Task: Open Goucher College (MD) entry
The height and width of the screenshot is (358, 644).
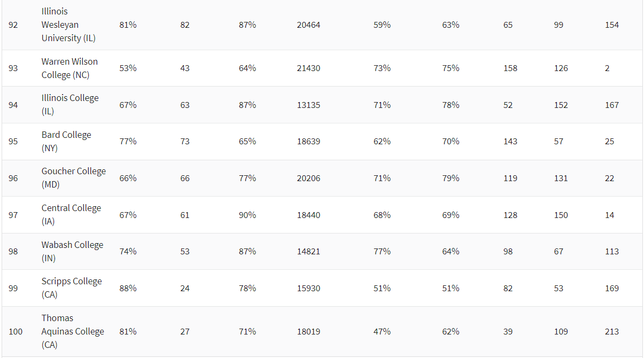Action: pos(74,178)
